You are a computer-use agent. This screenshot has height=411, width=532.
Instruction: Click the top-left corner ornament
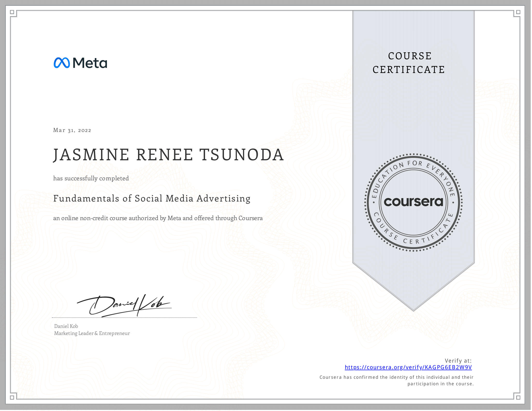tap(12, 12)
